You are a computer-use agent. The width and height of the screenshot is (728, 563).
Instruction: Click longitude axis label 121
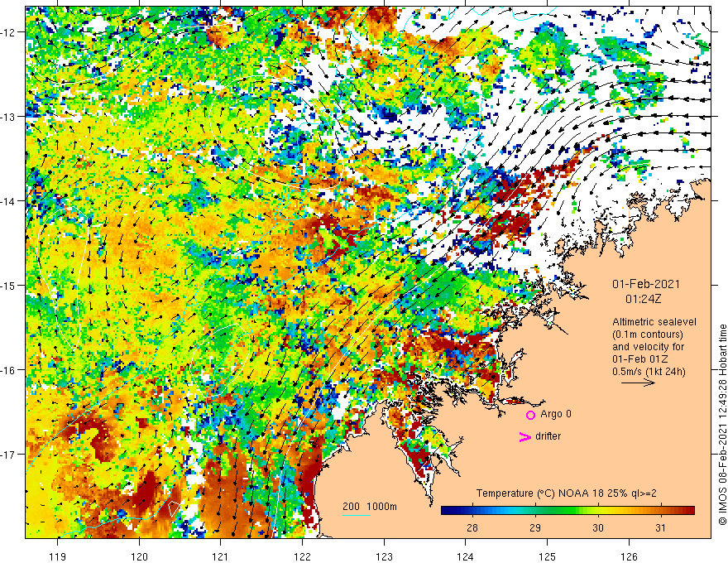click(x=221, y=556)
